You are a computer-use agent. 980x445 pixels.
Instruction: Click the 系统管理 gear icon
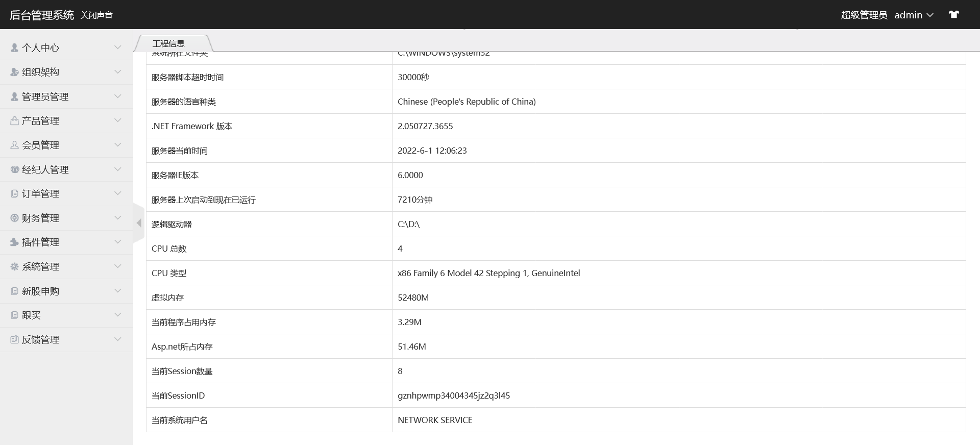[x=14, y=266]
